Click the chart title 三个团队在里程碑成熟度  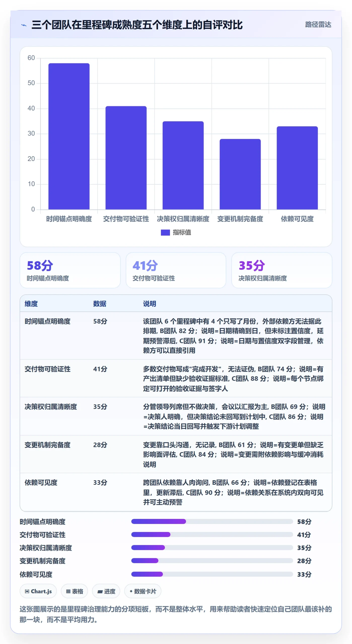click(x=137, y=25)
